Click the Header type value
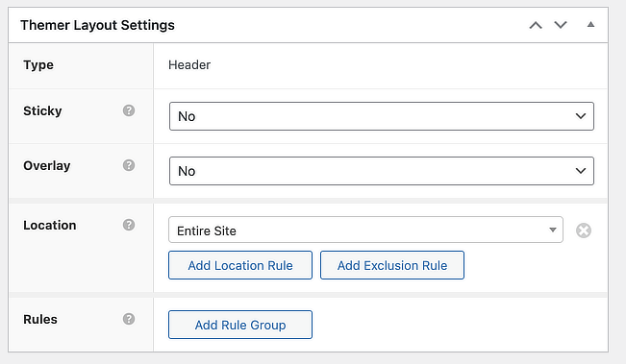Screen dimensions: 626x364 pos(189,65)
